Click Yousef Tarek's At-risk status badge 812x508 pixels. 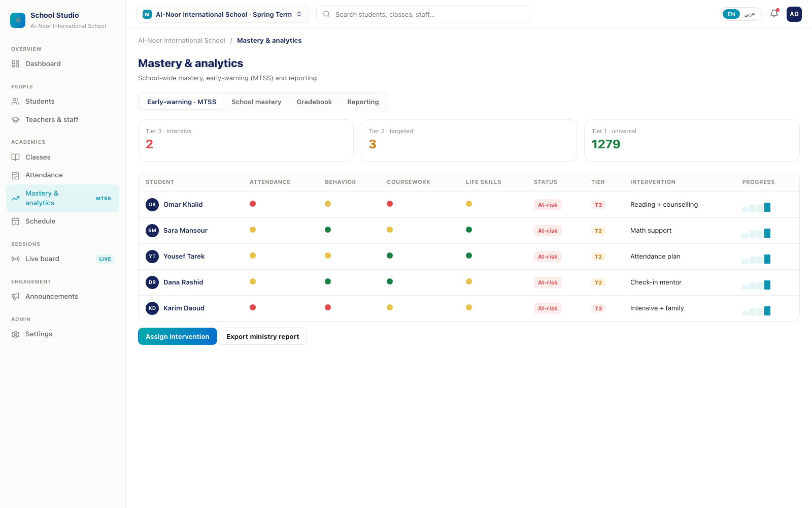[548, 257]
